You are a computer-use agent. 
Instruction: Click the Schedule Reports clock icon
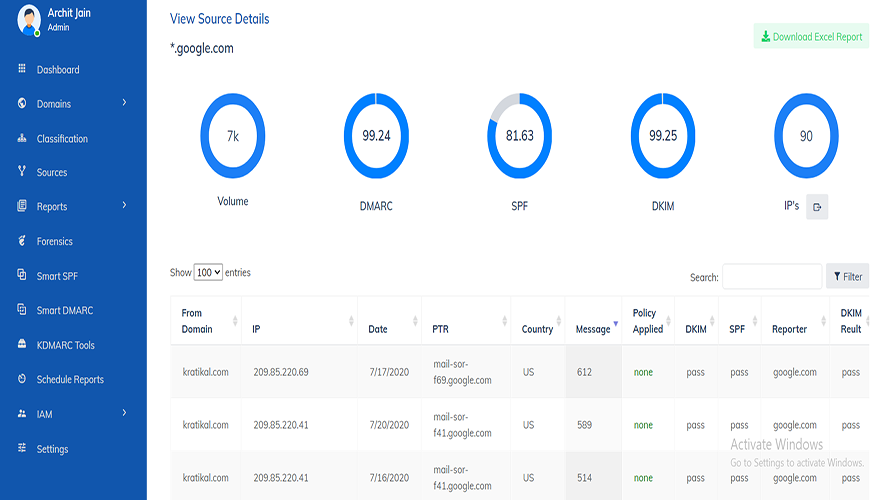click(22, 379)
